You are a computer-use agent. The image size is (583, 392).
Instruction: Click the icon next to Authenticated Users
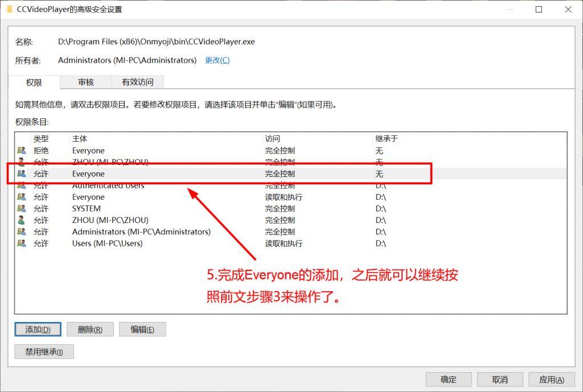(x=22, y=185)
